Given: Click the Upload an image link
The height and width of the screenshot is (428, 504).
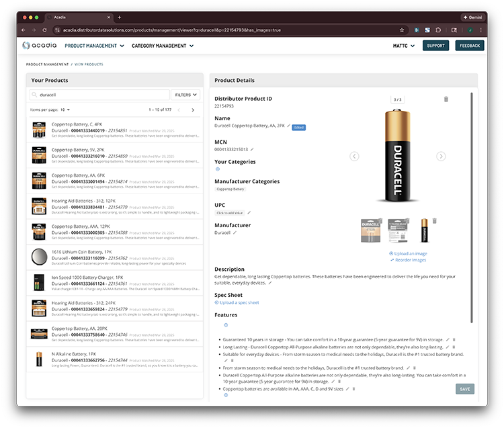Looking at the screenshot, I should (x=408, y=253).
